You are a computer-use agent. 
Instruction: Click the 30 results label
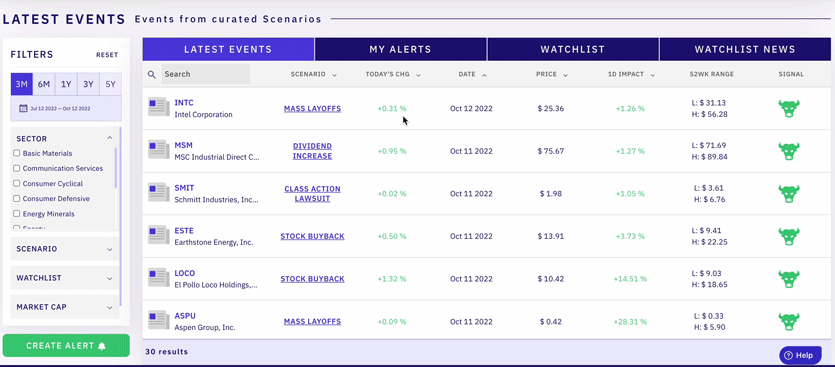[167, 352]
